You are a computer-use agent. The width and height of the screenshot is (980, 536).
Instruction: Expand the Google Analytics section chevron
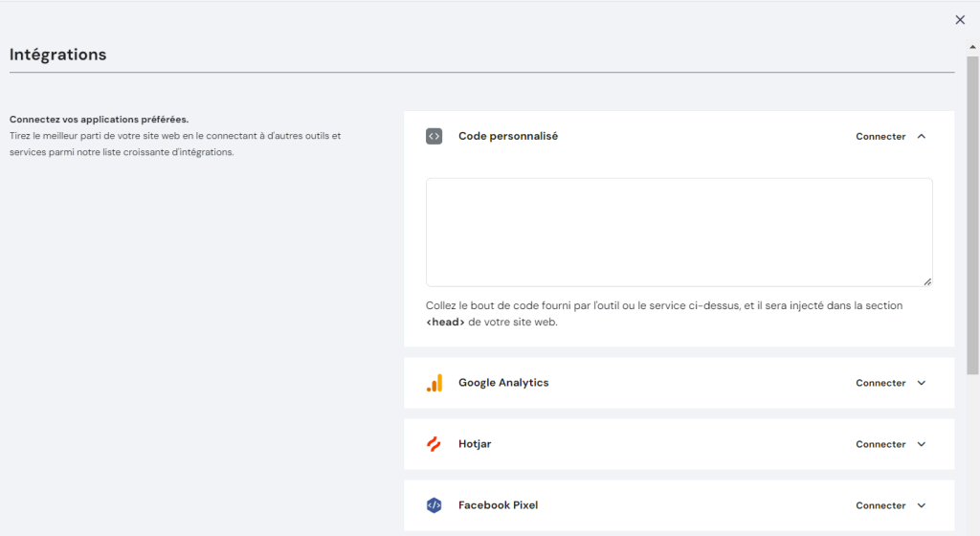922,383
